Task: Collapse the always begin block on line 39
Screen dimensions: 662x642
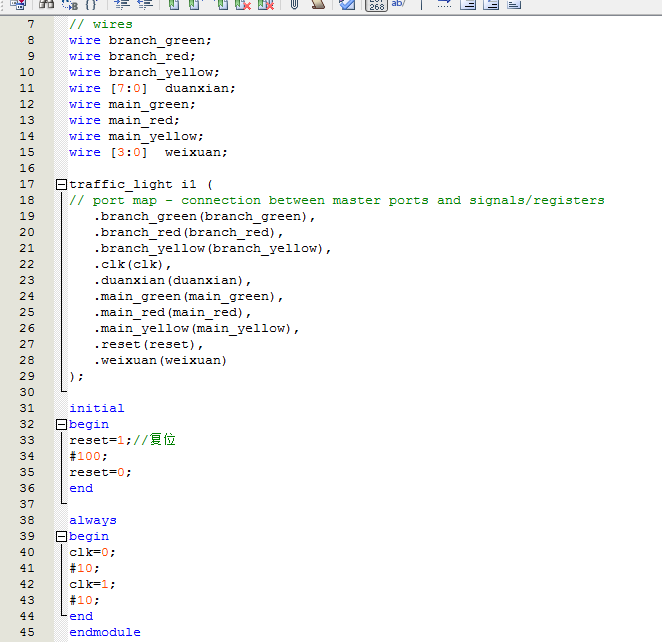Action: click(x=61, y=536)
